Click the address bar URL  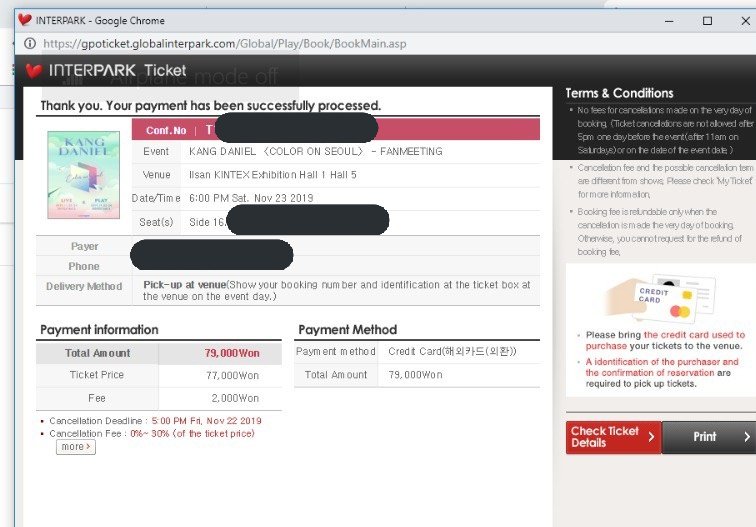click(225, 44)
